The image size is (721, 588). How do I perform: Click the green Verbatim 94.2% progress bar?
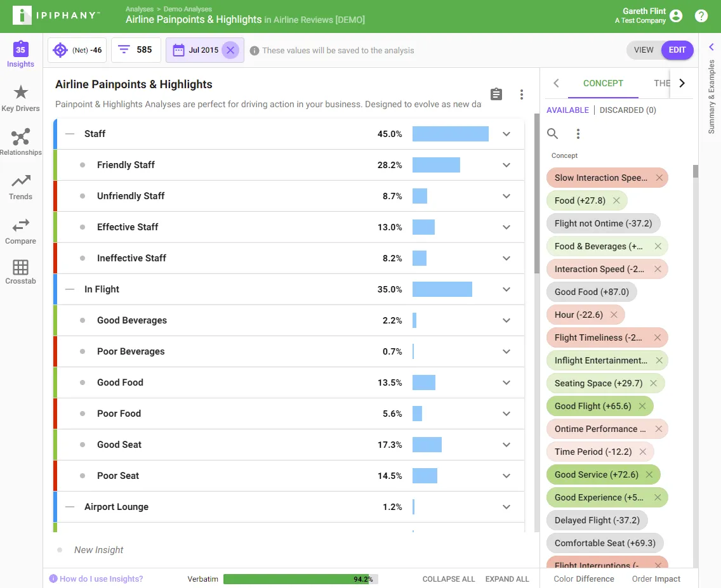(x=300, y=579)
